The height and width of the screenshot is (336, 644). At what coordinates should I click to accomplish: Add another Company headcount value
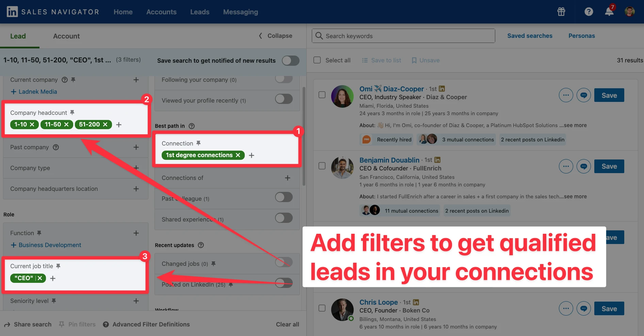tap(119, 125)
